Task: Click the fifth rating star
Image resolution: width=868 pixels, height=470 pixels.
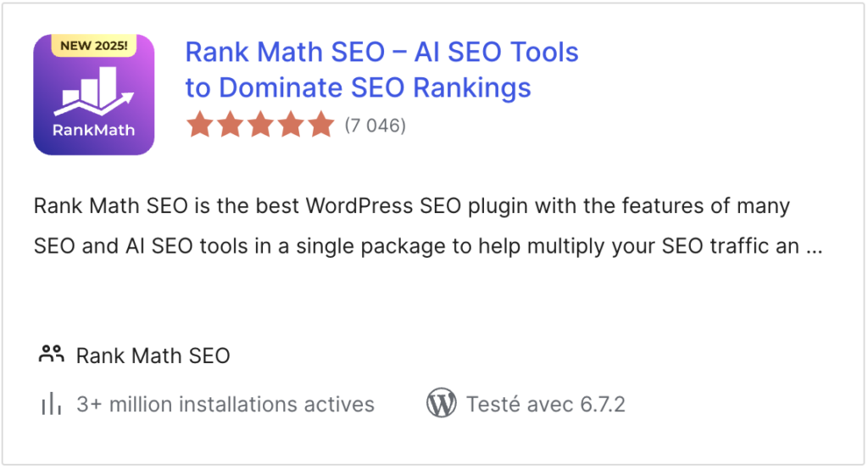Action: [320, 126]
